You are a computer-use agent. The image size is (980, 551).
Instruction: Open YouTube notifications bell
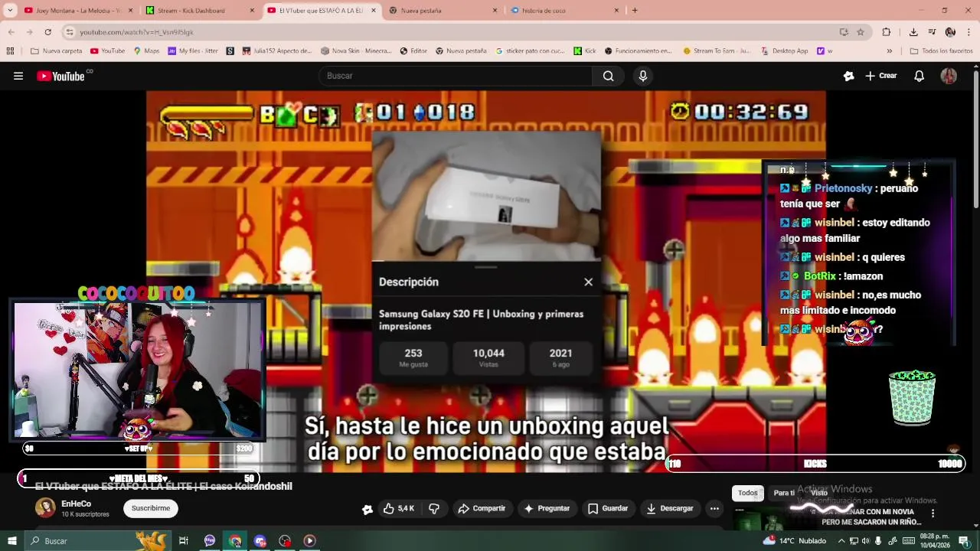(x=920, y=76)
